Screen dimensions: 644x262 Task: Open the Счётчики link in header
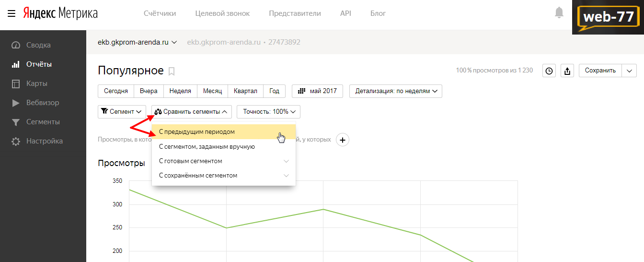(160, 13)
